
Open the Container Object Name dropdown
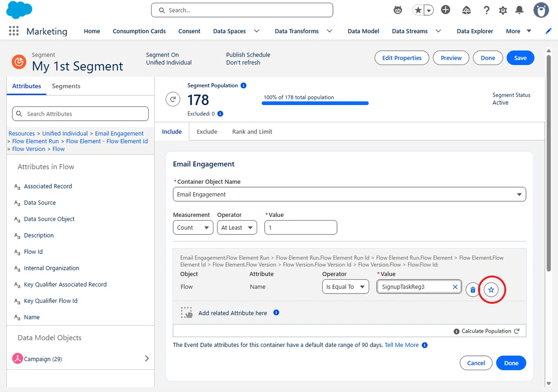pyautogui.click(x=349, y=194)
